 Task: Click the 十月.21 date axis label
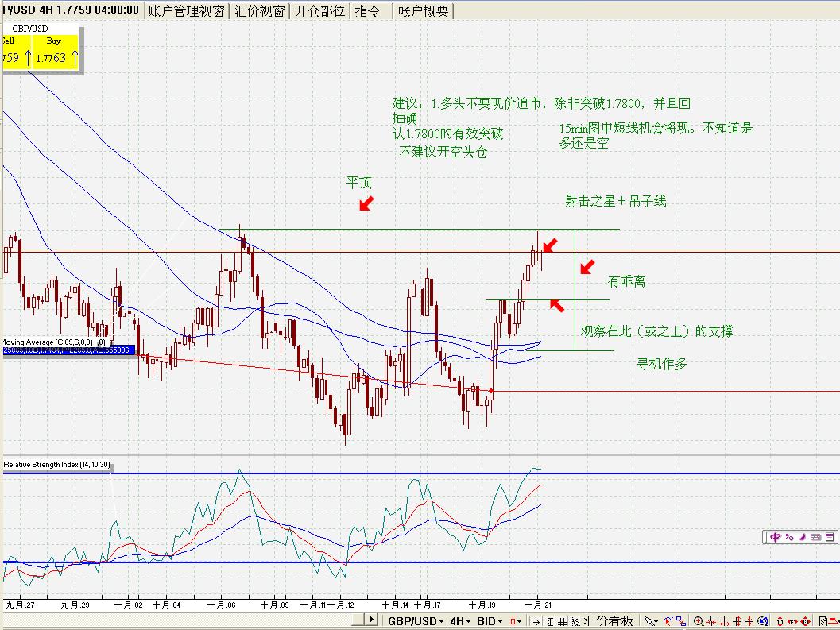pos(536,605)
